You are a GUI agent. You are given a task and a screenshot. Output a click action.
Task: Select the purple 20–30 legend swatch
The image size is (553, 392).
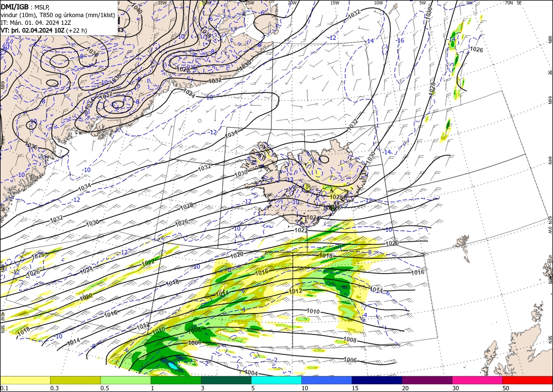coord(427,380)
